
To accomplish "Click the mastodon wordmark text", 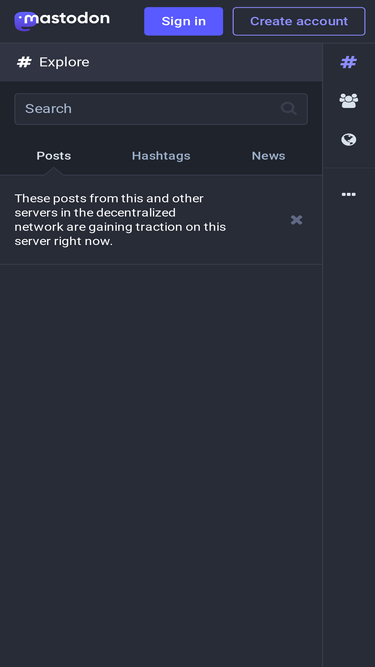I will click(73, 19).
